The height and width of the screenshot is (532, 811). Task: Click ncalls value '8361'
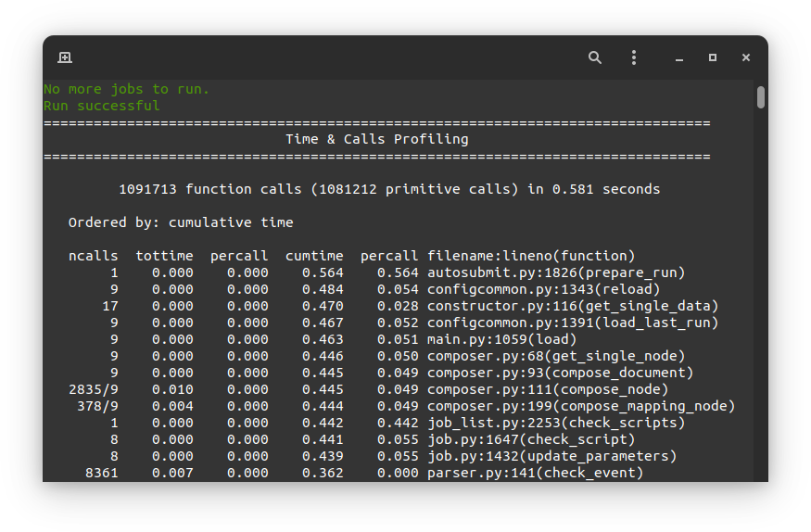point(101,473)
